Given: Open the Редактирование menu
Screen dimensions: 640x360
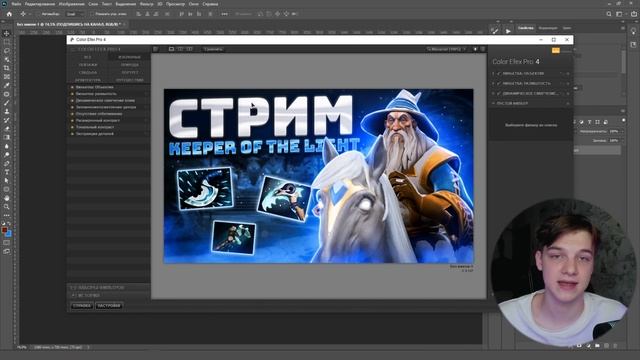Looking at the screenshot, I should [40, 4].
